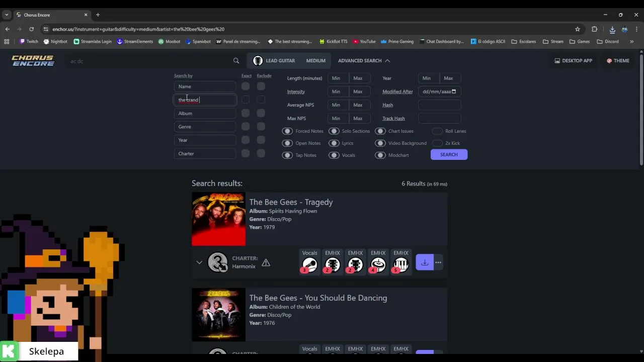The width and height of the screenshot is (644, 362).
Task: Open a new browser tab
Action: click(x=98, y=15)
